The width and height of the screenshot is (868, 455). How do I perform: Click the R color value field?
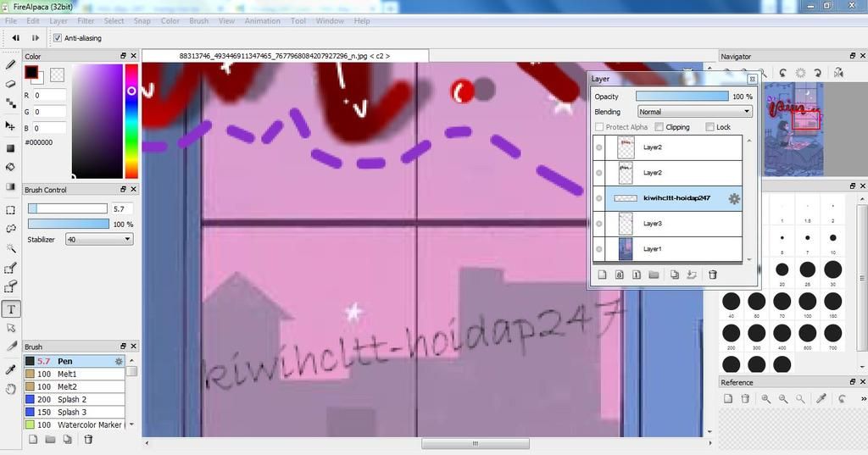pyautogui.click(x=49, y=95)
